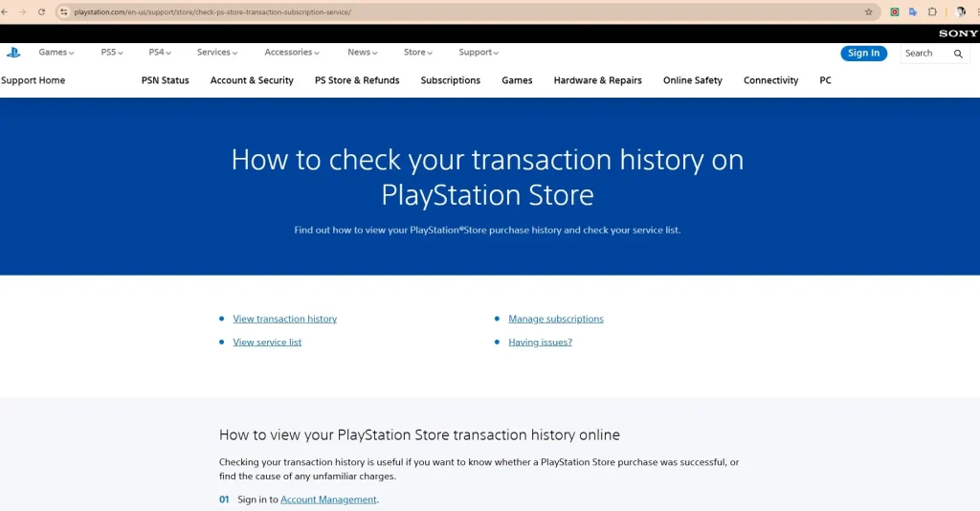Viewport: 980px width, 511px height.
Task: Open Connectivity support section
Action: tap(770, 80)
